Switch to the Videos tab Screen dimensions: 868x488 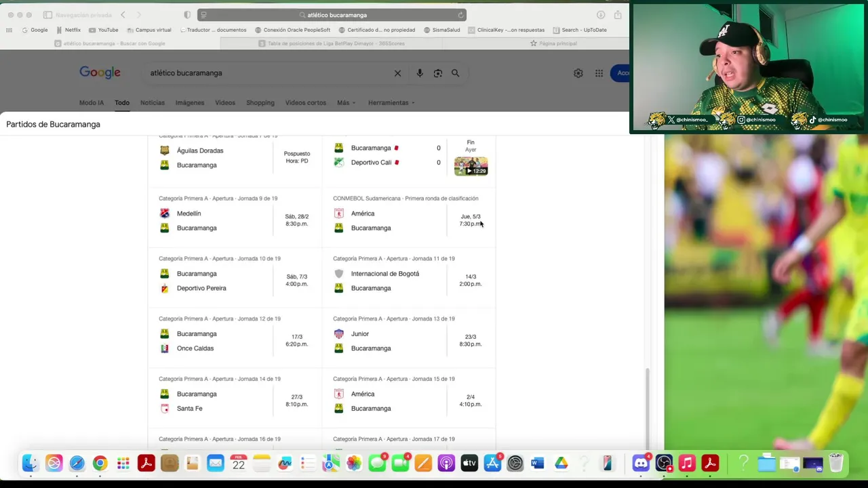(225, 103)
